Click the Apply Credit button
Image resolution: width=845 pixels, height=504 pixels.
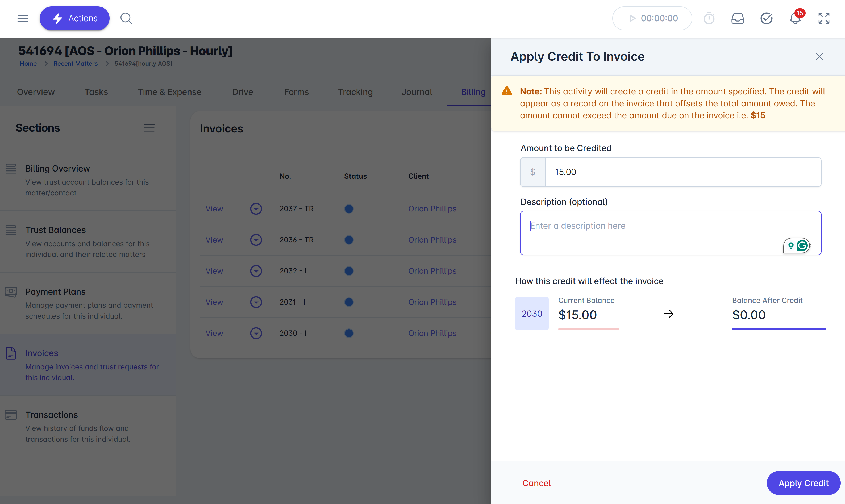point(803,483)
